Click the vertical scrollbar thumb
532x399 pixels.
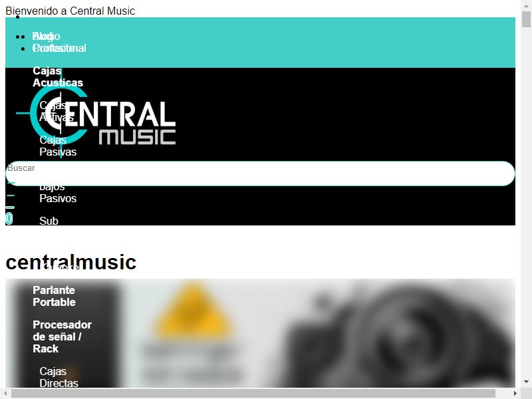(x=526, y=19)
